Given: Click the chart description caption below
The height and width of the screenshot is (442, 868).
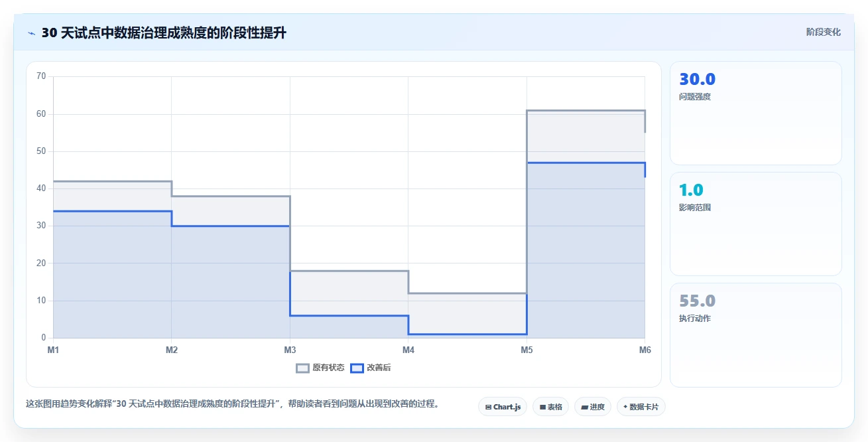Looking at the screenshot, I should tap(233, 404).
